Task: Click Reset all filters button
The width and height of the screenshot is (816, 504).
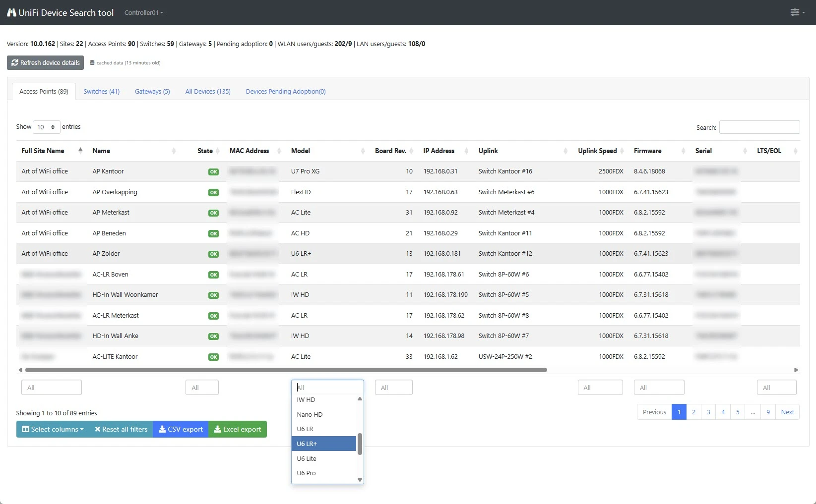Action: 121,429
